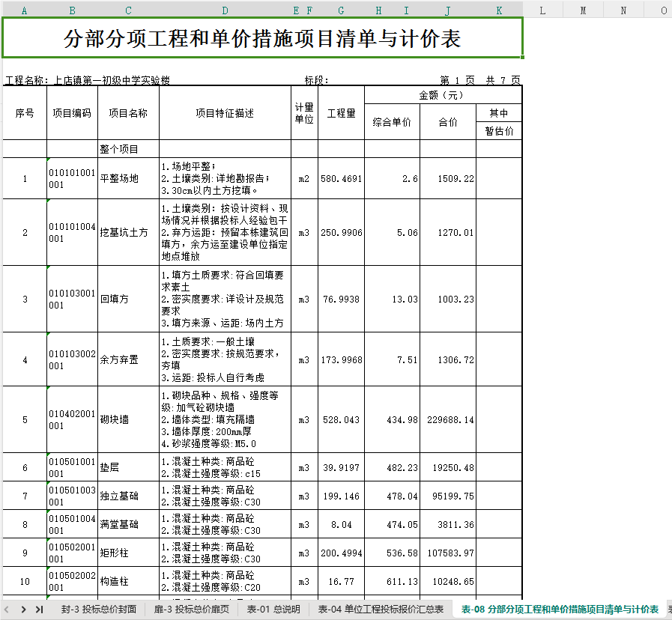Click the 工程名称 上店镇第一初级中学实验楼 cell
672x620 pixels.
pos(88,80)
